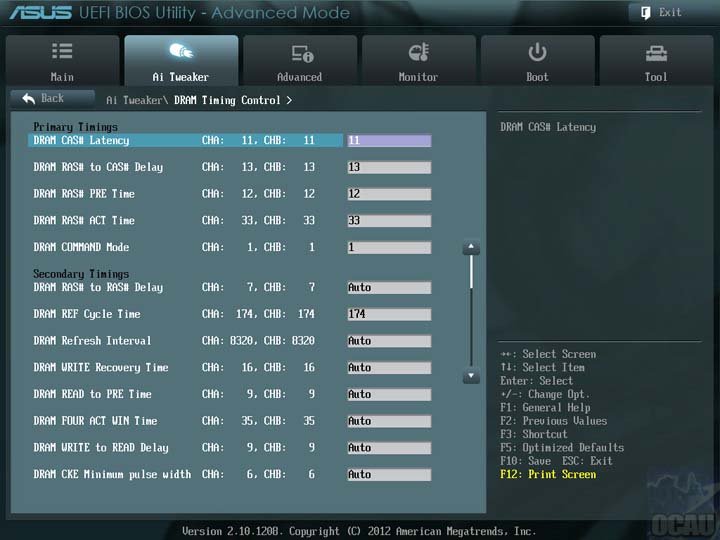The width and height of the screenshot is (720, 540).
Task: Select DRAM COMMAND Mode label
Action: point(81,248)
